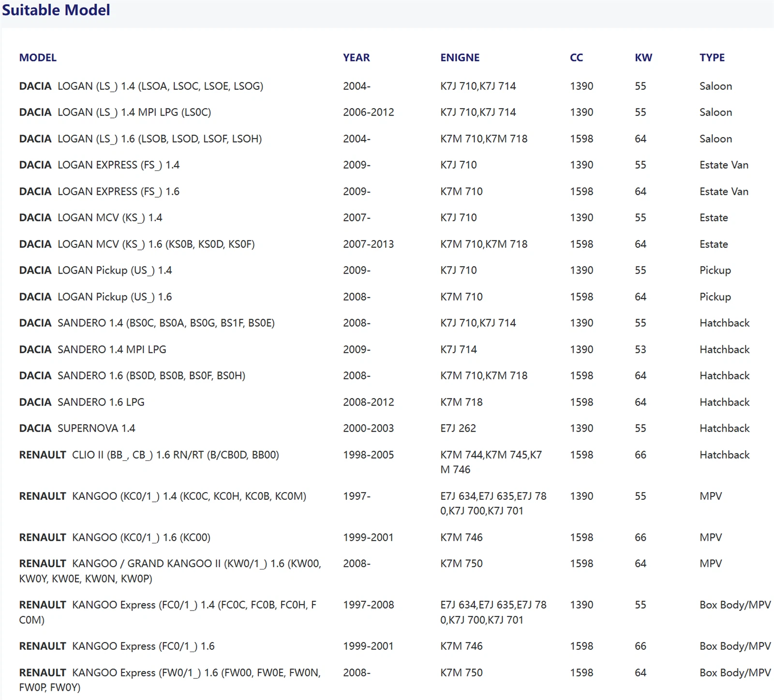
Task: Select 'KANGOO Express (FW0/1_) 1.6' model
Action: [170, 680]
